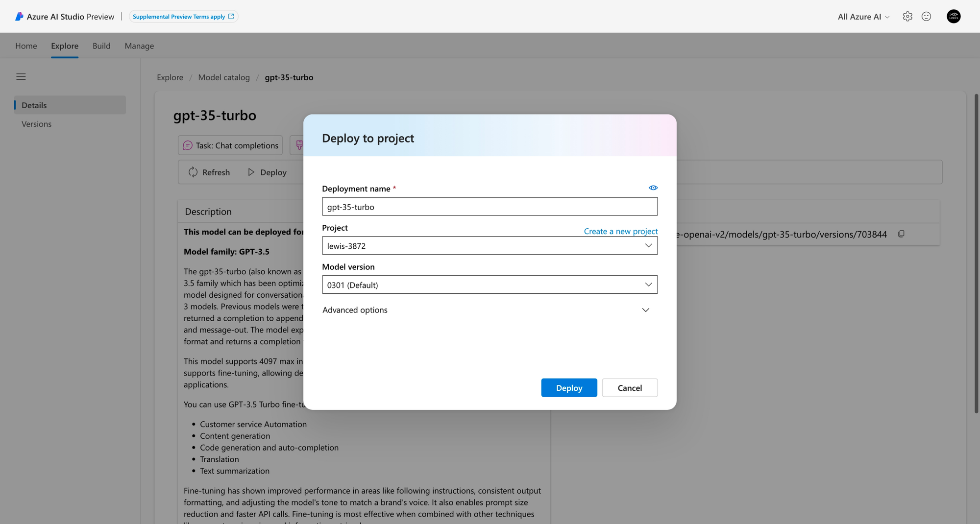Collapse the sidebar with the hamburger icon
980x524 pixels.
coord(21,77)
